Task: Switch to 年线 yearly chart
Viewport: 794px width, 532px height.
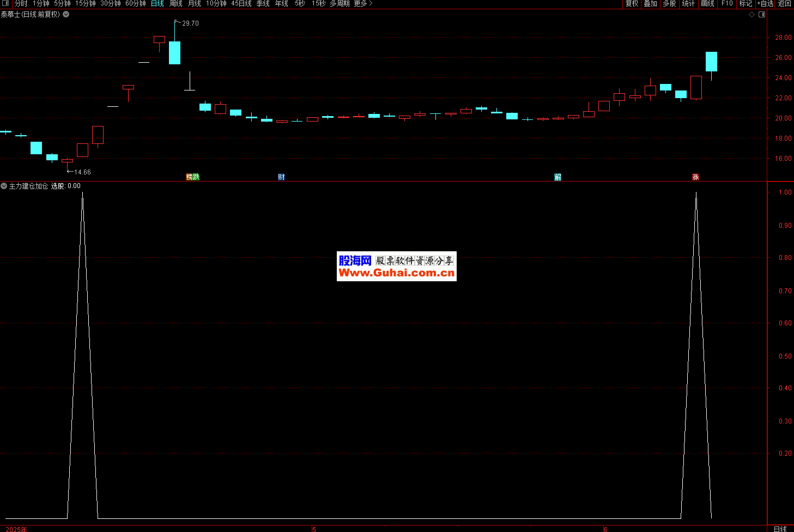Action: [282, 4]
